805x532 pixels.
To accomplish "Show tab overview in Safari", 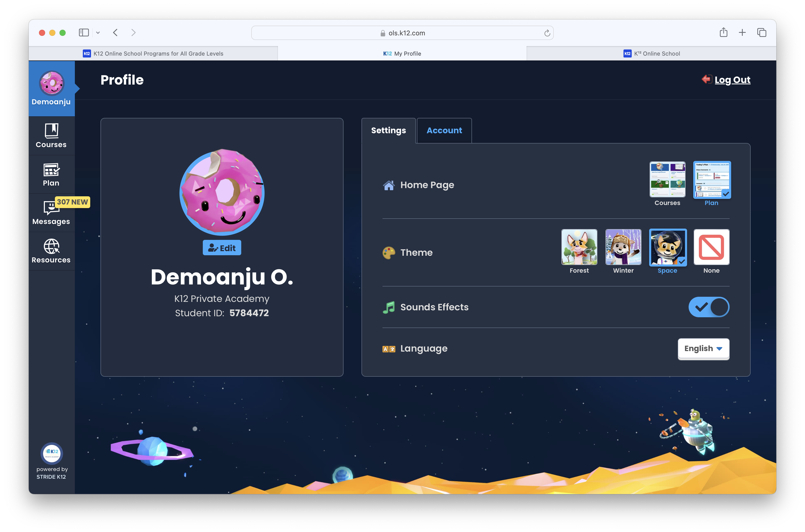I will pos(762,33).
